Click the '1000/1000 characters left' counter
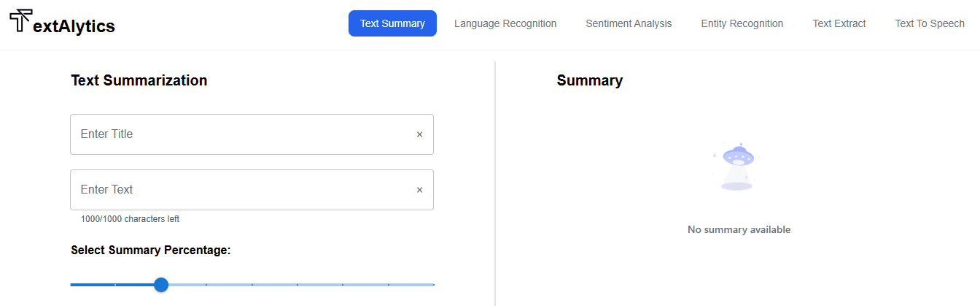This screenshot has width=980, height=306. (130, 219)
